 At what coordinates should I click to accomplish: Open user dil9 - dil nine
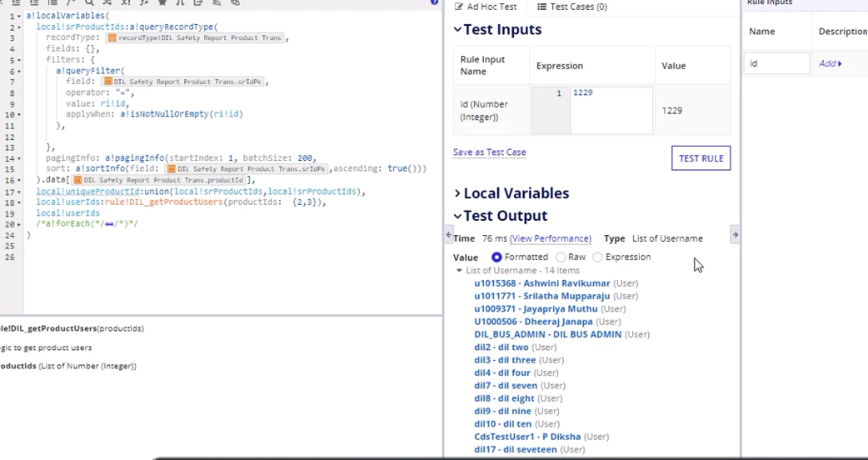pos(502,411)
